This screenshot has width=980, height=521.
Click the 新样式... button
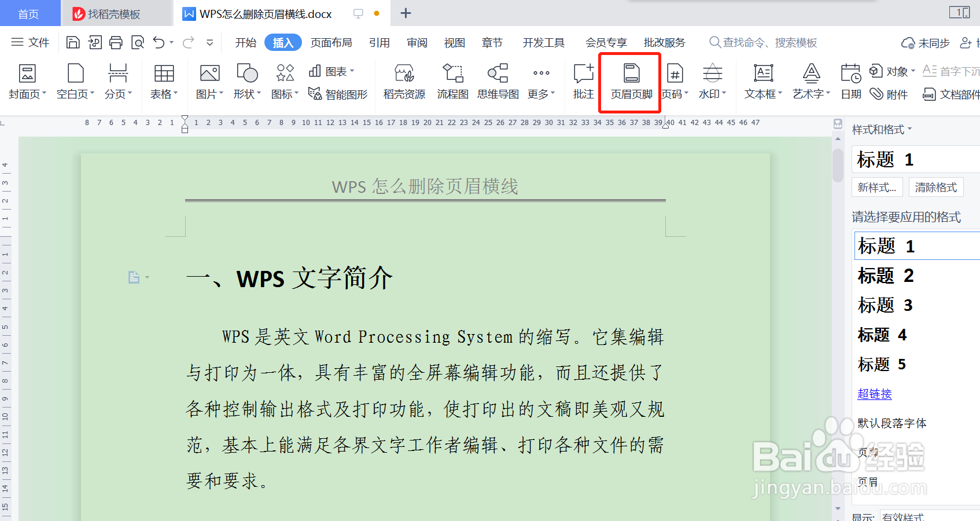pos(877,187)
